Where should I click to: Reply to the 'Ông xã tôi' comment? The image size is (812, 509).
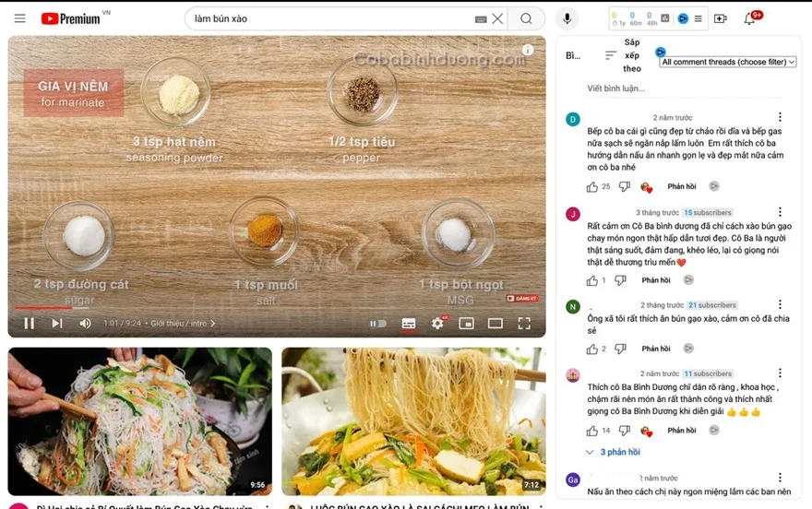tap(656, 349)
